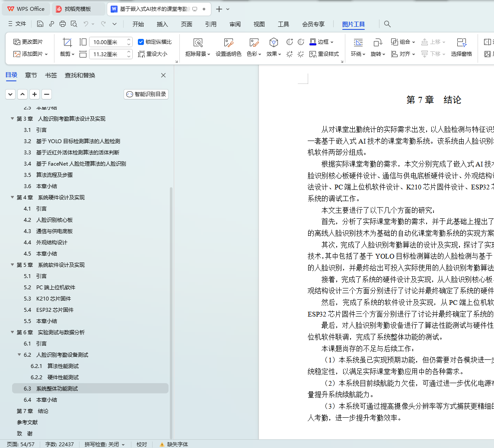Click 校对 in status bar
The width and height of the screenshot is (494, 448).
[142, 444]
